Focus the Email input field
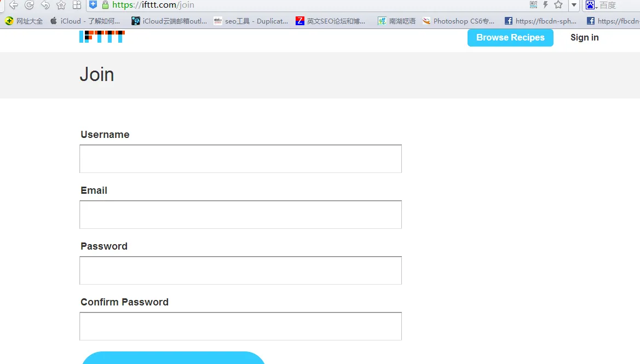This screenshot has height=364, width=640. pos(240,215)
